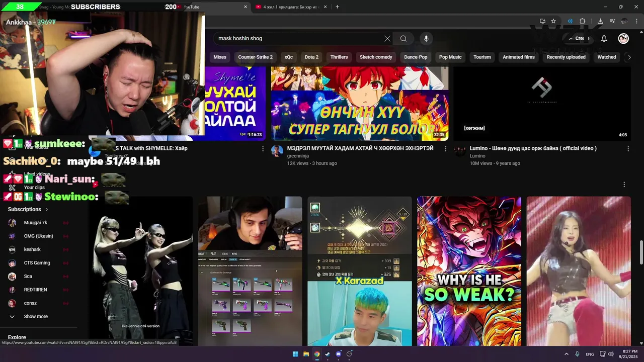Image resolution: width=644 pixels, height=362 pixels.
Task: Expand Show more under Subscriptions
Action: pos(35,317)
